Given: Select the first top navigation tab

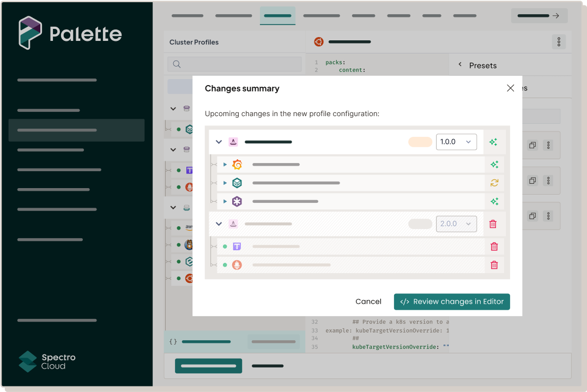Looking at the screenshot, I should point(187,16).
